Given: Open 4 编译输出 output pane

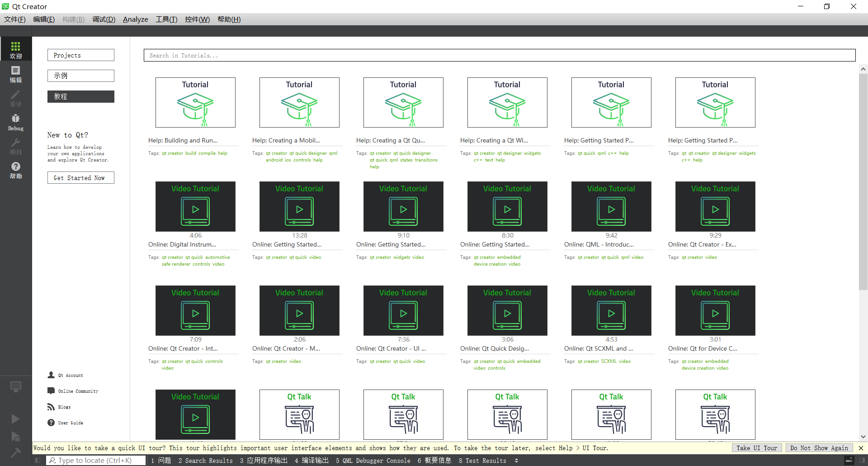Looking at the screenshot, I should (311, 461).
